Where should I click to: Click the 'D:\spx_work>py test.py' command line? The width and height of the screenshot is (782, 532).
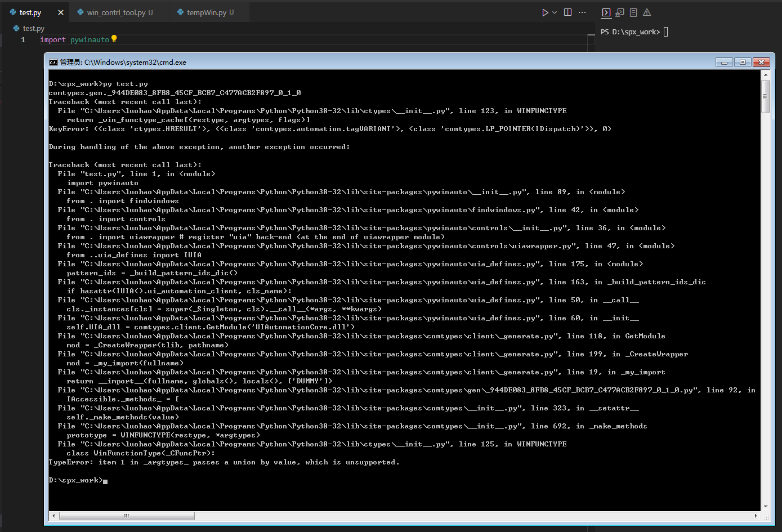coord(99,84)
